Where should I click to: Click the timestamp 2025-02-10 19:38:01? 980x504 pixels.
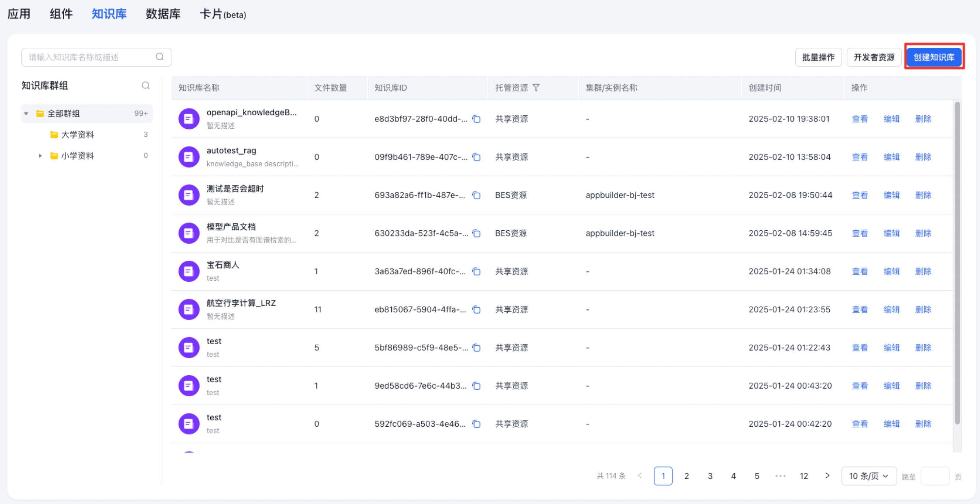tap(789, 119)
